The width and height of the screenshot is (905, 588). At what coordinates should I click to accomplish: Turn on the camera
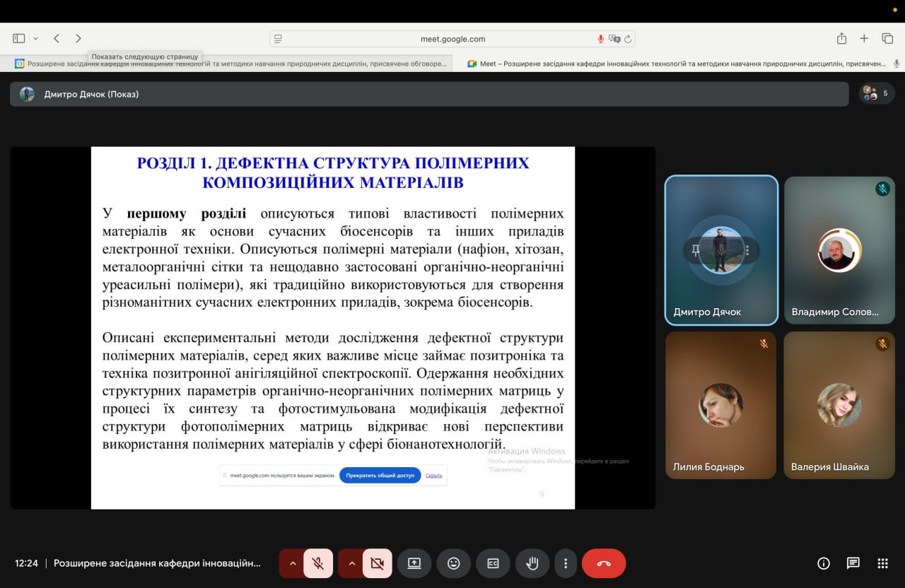[x=377, y=563]
